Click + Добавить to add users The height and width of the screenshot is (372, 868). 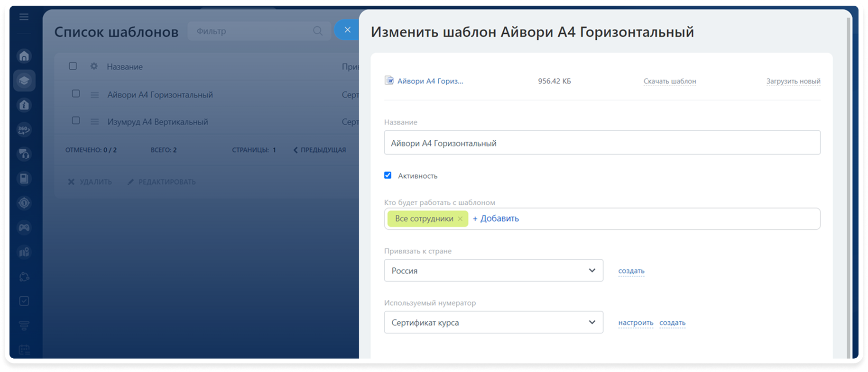[496, 218]
